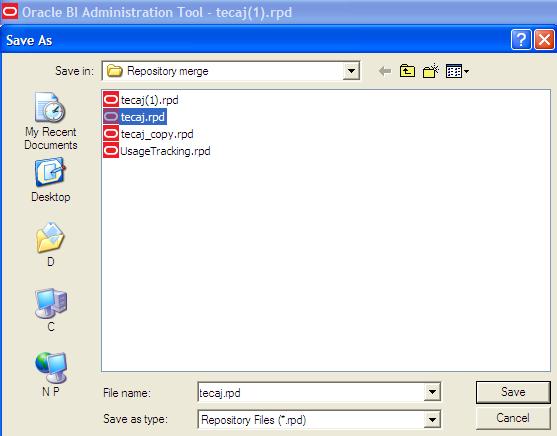557x436 pixels.
Task: Click the Cancel button
Action: [513, 418]
